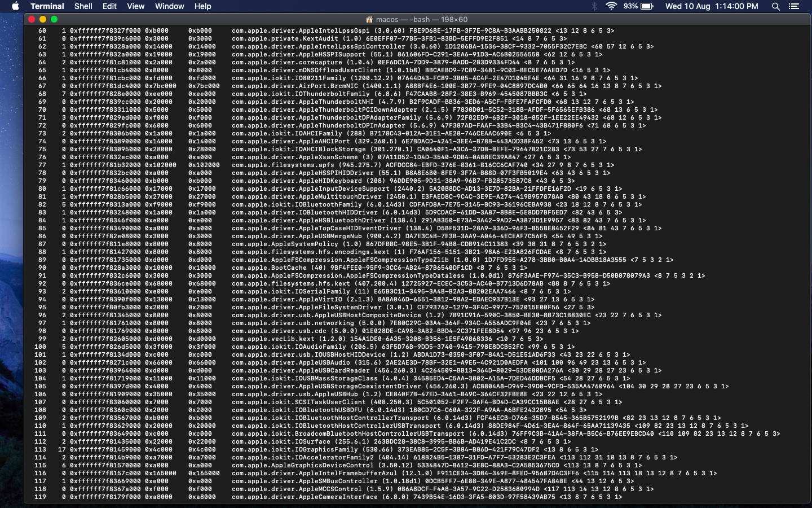Open the Edit menu
Viewport: 812px width, 508px height.
109,6
